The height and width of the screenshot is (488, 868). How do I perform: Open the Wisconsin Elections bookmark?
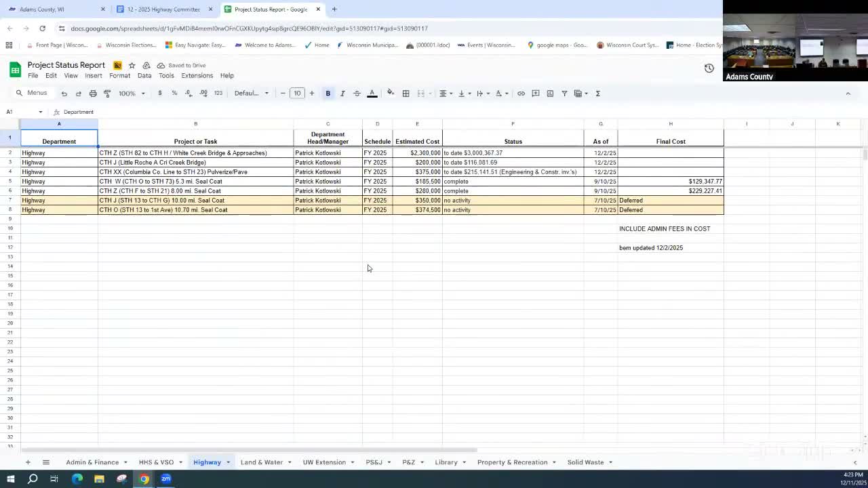[x=127, y=45]
